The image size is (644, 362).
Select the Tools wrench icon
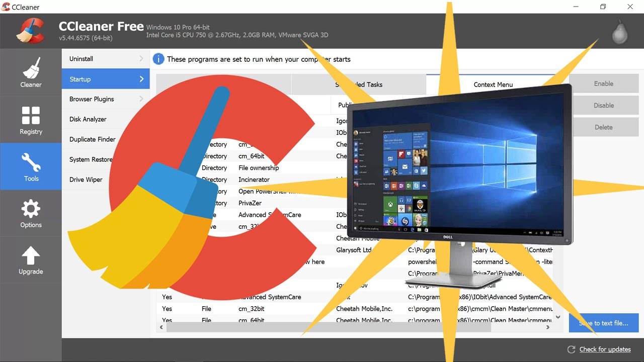tap(31, 162)
